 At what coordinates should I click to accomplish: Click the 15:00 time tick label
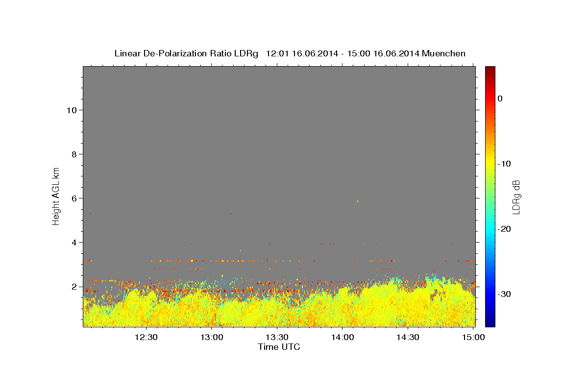(x=473, y=337)
